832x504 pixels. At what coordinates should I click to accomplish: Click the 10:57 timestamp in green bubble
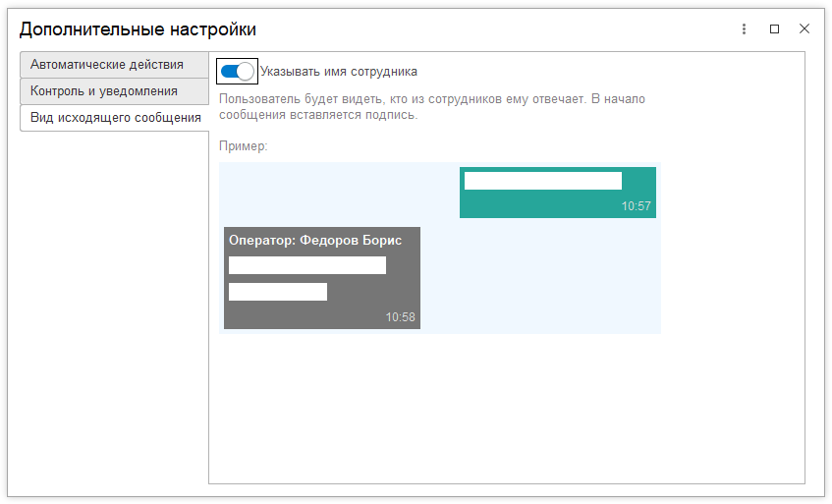636,206
